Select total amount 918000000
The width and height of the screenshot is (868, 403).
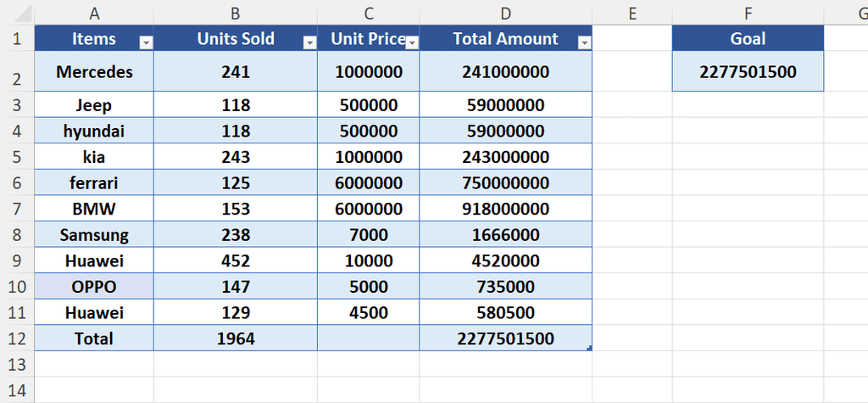tap(505, 209)
